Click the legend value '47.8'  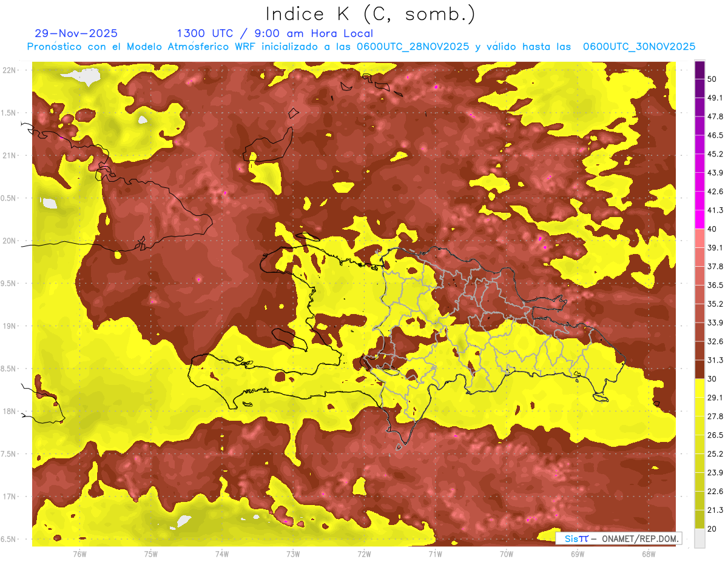tap(715, 116)
